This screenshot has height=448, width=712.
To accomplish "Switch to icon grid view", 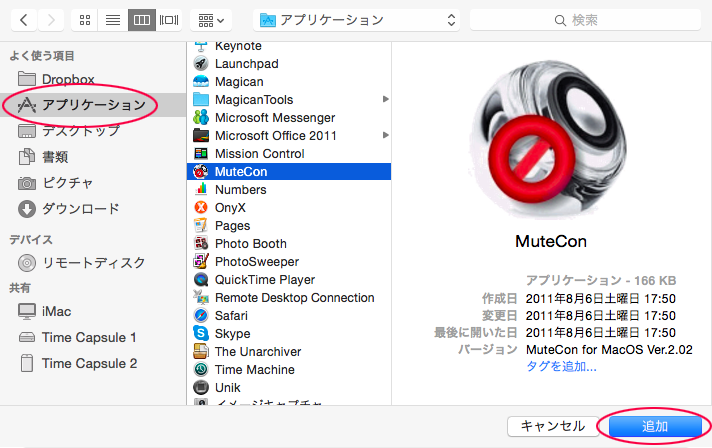I will pos(85,20).
